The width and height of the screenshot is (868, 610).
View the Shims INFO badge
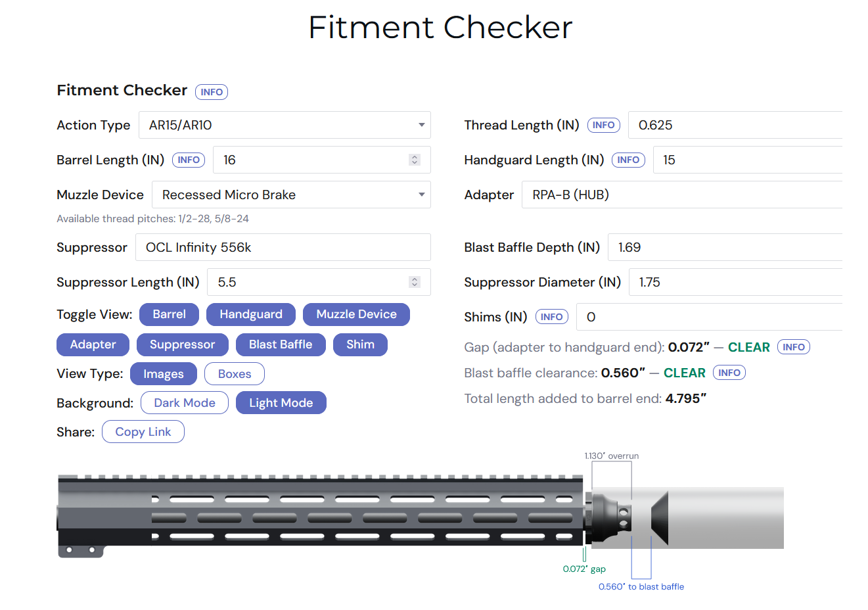point(552,317)
